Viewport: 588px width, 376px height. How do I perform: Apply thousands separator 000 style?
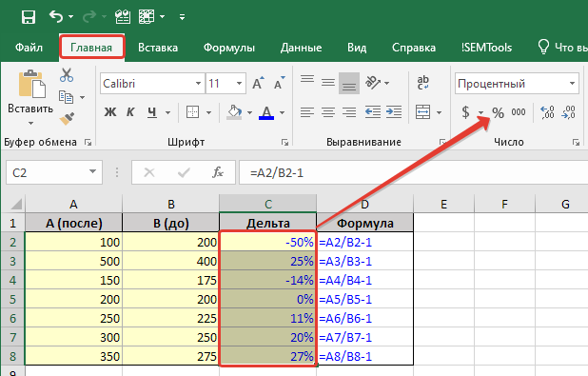[x=519, y=111]
